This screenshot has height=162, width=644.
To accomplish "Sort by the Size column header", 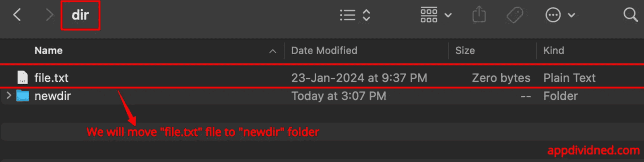I will tap(465, 51).
